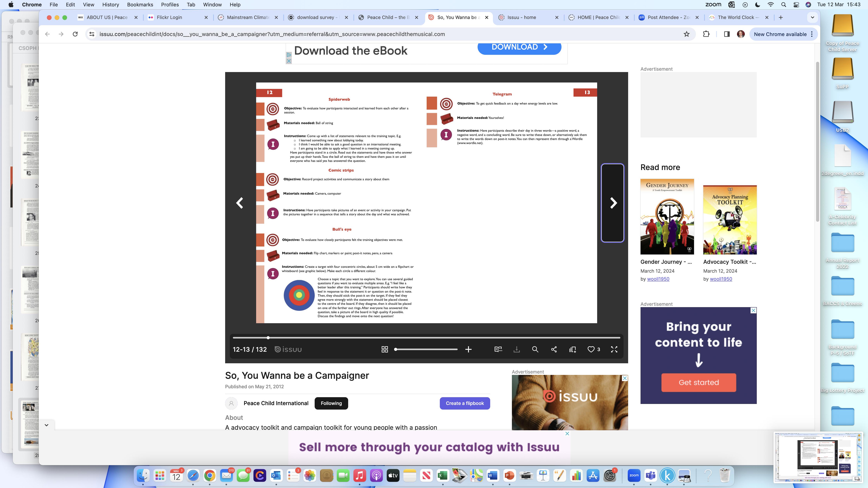The image size is (868, 488).
Task: Like the publication with heart icon
Action: (x=591, y=350)
